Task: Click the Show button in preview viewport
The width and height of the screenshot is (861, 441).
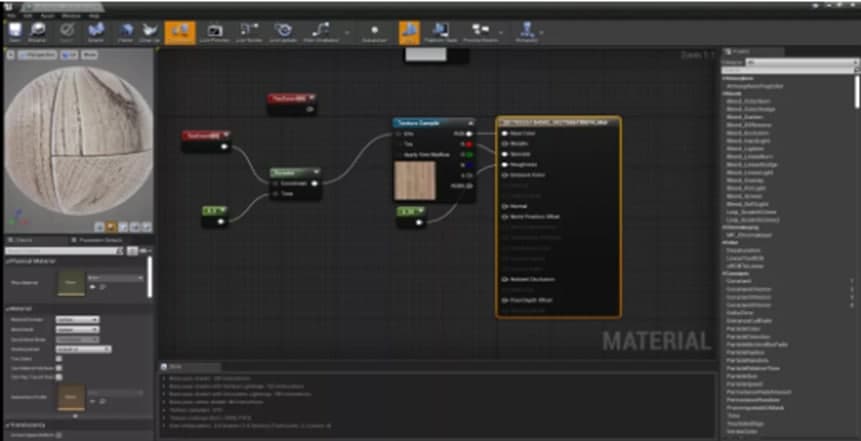Action: tap(90, 55)
